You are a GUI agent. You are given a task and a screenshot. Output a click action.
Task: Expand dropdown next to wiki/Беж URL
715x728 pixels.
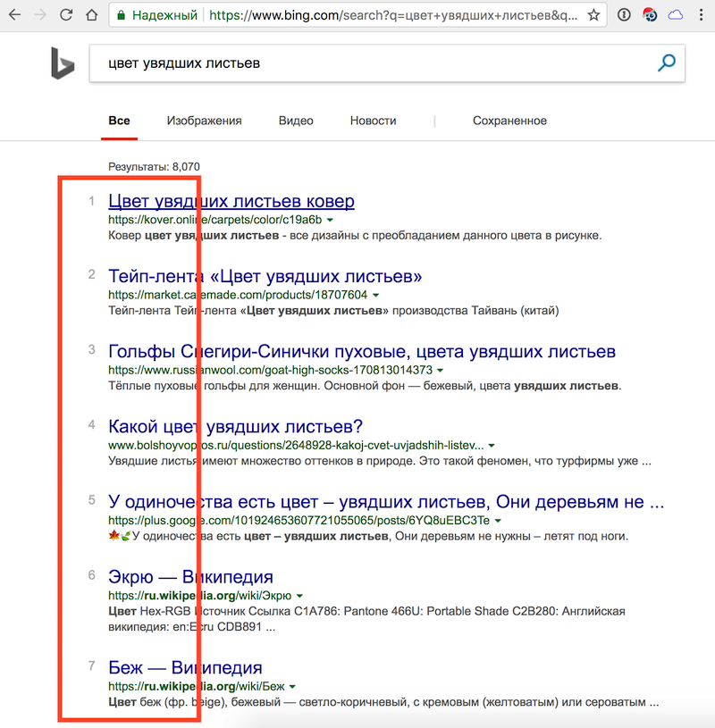tap(292, 687)
